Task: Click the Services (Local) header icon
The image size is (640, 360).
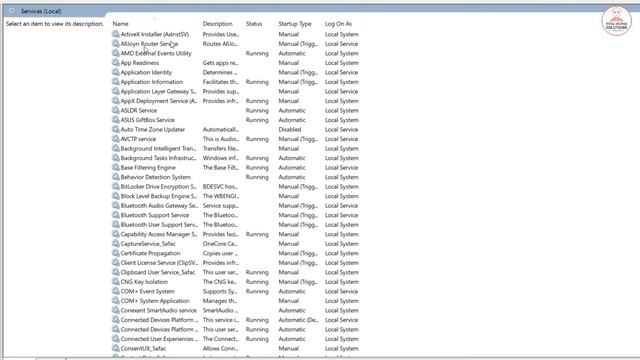Action: (12, 11)
